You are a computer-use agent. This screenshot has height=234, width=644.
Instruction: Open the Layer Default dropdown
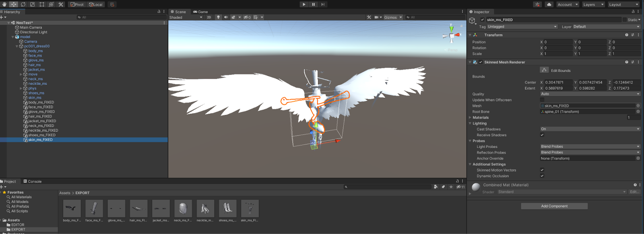606,27
